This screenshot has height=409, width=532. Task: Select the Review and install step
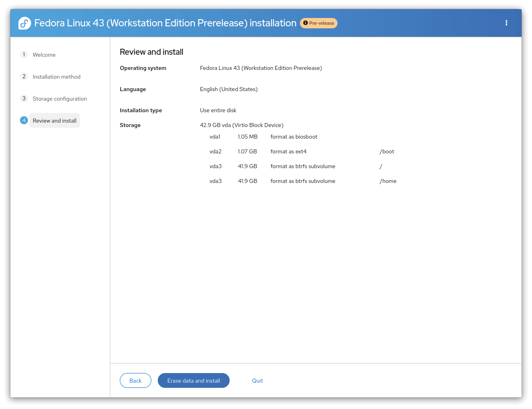55,121
